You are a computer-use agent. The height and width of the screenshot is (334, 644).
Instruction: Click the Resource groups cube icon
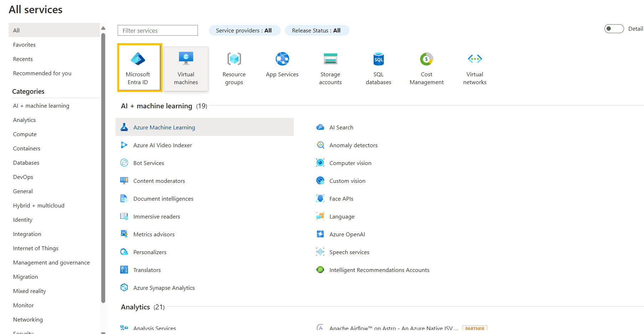tap(234, 59)
